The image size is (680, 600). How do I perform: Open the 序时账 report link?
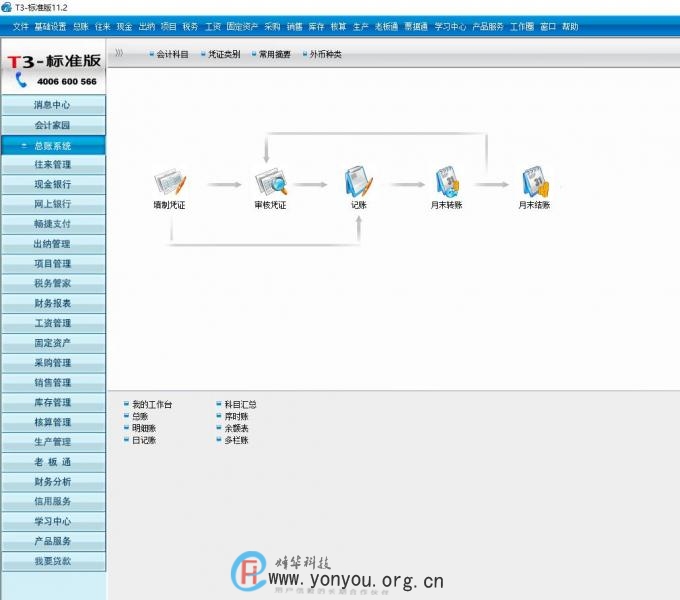pyautogui.click(x=236, y=416)
